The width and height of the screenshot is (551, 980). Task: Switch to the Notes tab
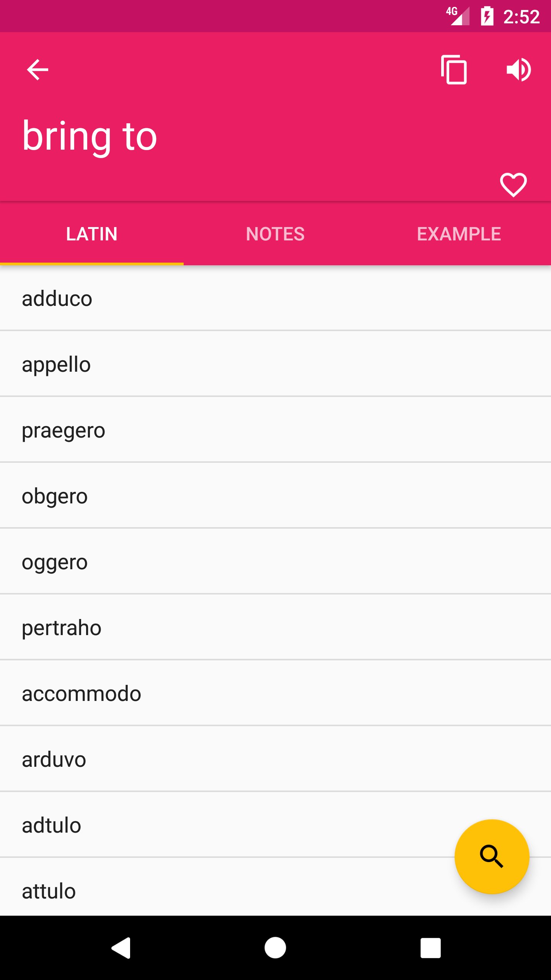(x=275, y=234)
